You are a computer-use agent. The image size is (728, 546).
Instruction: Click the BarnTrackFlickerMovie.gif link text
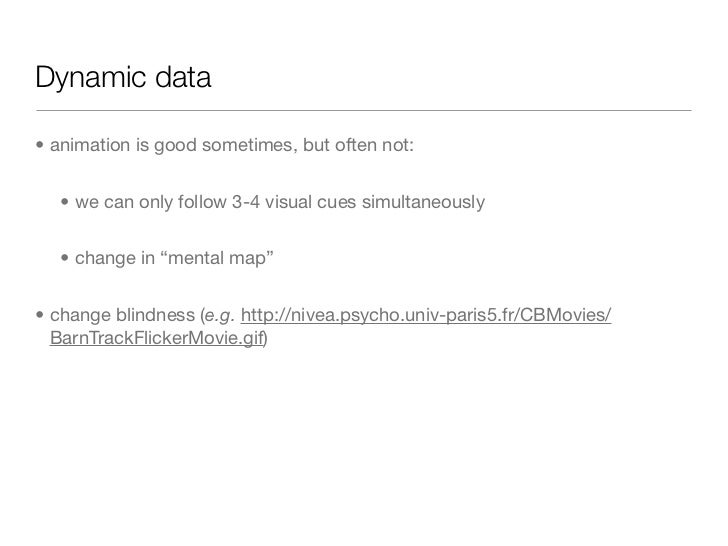[x=157, y=338]
